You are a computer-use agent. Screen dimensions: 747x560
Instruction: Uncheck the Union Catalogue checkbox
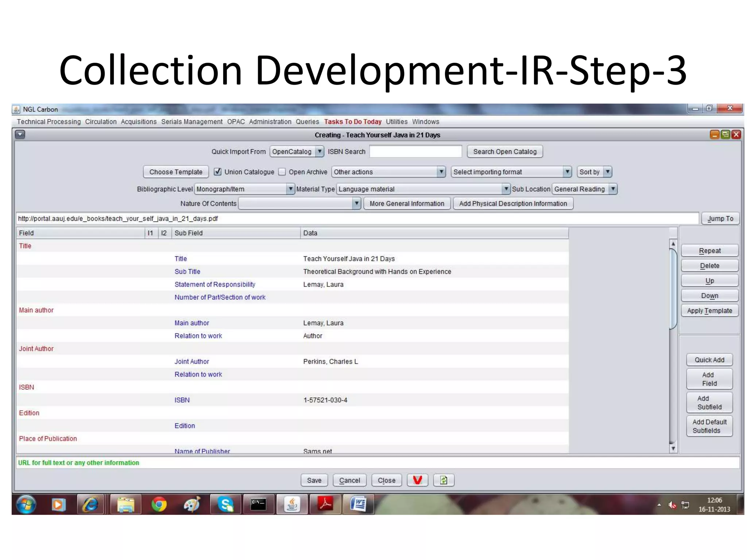pos(218,172)
